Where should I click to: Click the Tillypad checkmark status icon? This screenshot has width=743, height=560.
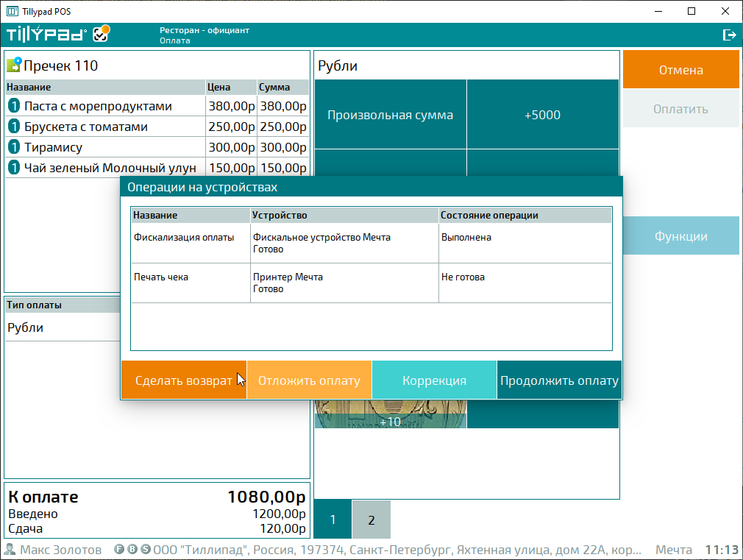[x=102, y=34]
